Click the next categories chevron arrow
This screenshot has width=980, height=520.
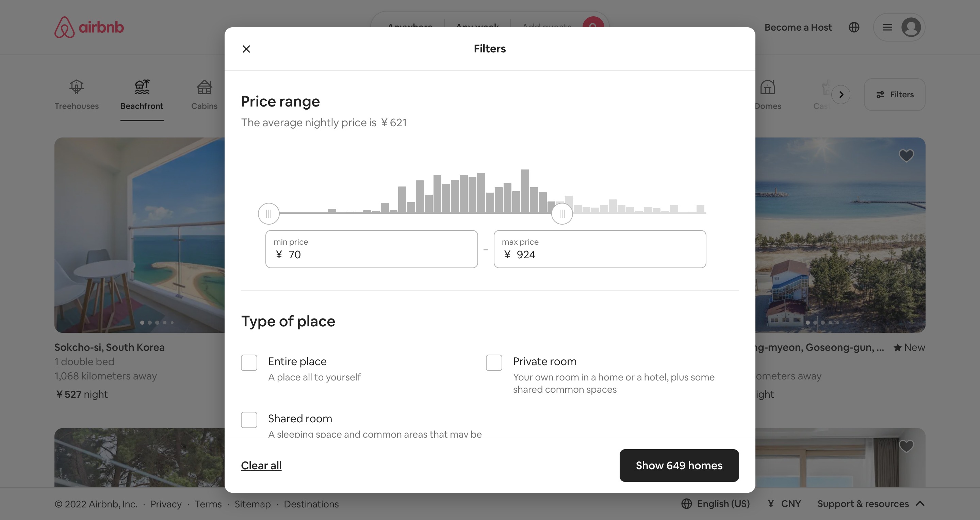pyautogui.click(x=841, y=94)
